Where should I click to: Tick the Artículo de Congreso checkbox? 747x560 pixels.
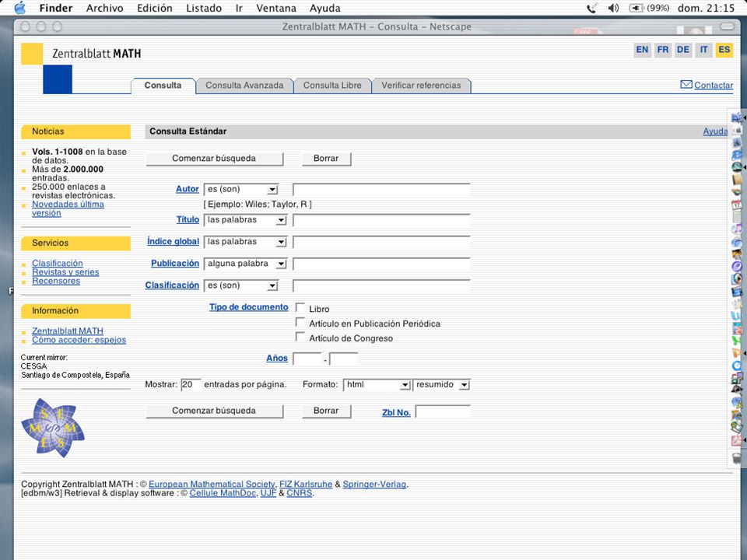click(x=300, y=337)
